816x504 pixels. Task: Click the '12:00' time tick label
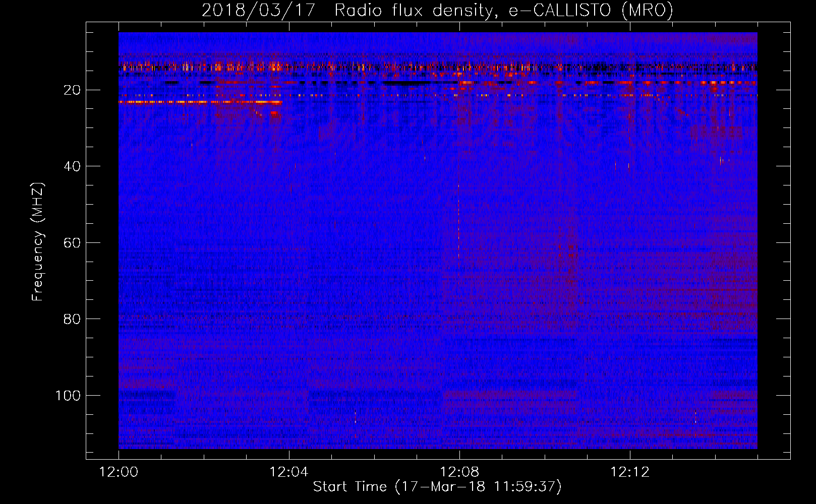pyautogui.click(x=119, y=472)
